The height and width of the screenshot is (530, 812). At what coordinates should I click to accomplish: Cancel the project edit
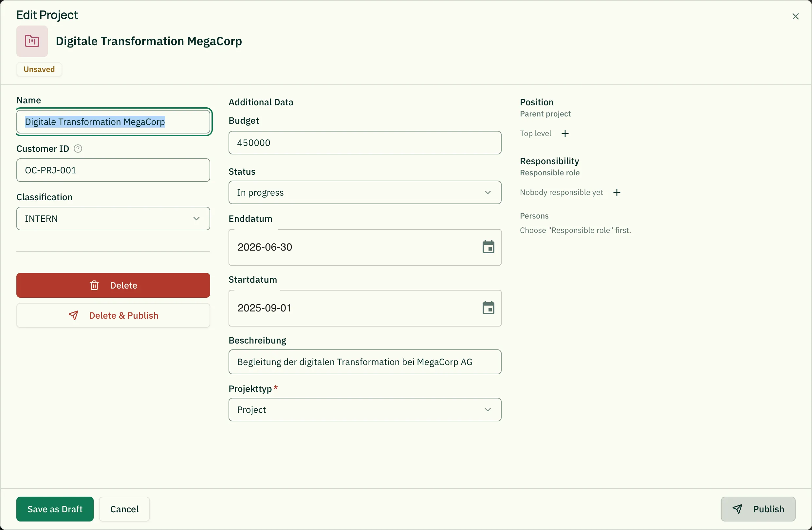pyautogui.click(x=124, y=509)
